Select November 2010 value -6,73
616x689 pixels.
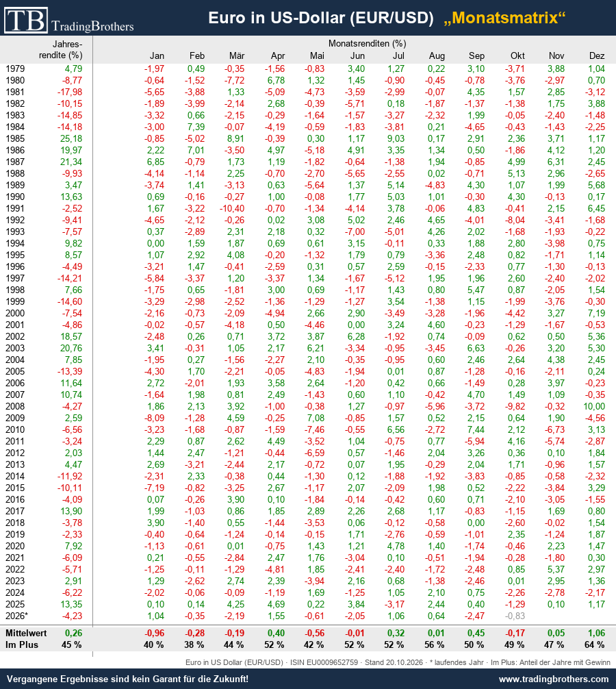coord(554,429)
